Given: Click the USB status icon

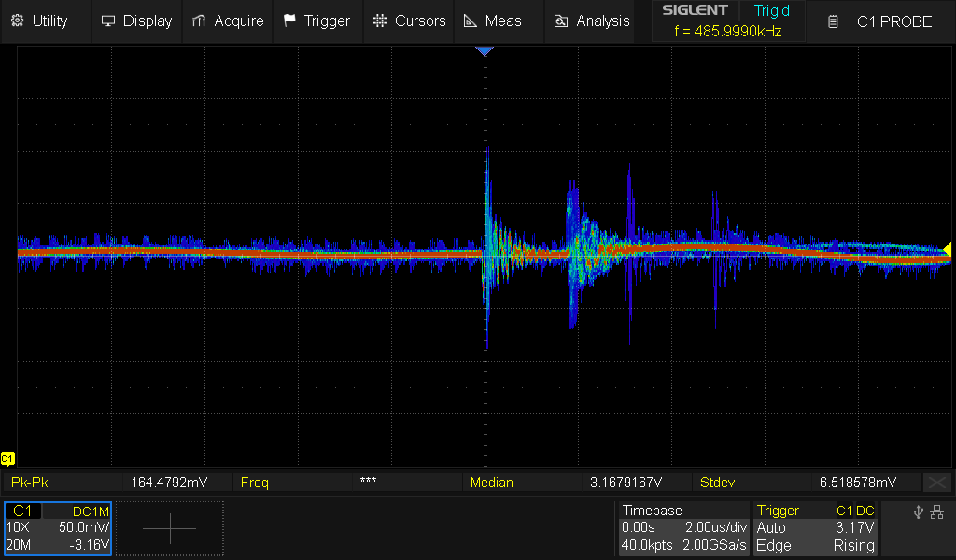Looking at the screenshot, I should [919, 511].
